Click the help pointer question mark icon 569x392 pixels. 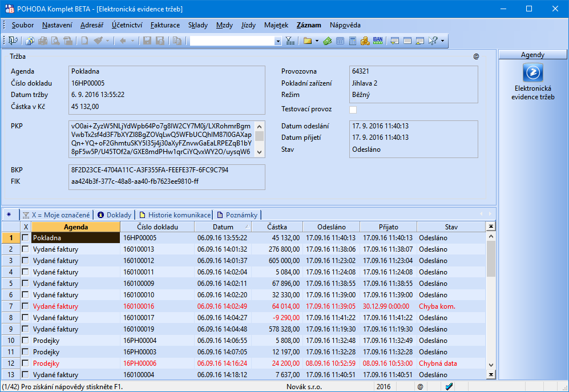coord(433,41)
